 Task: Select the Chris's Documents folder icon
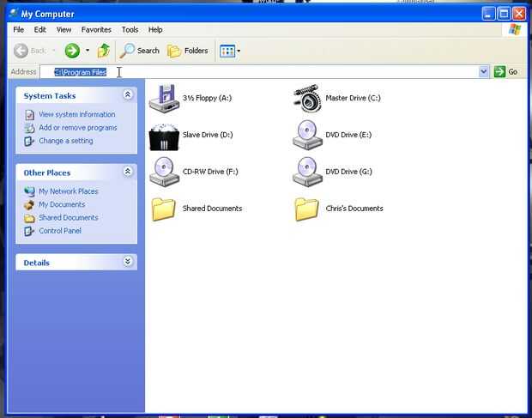click(x=306, y=209)
